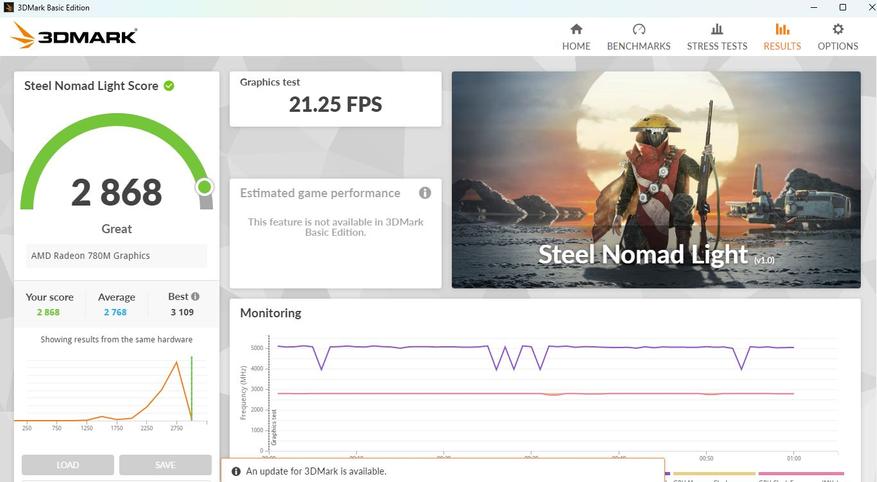Select the STRESS TESTS menu label

point(717,46)
